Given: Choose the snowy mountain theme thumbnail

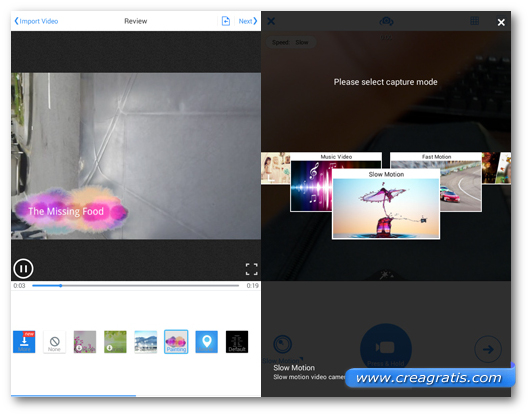Looking at the screenshot, I should 146,342.
